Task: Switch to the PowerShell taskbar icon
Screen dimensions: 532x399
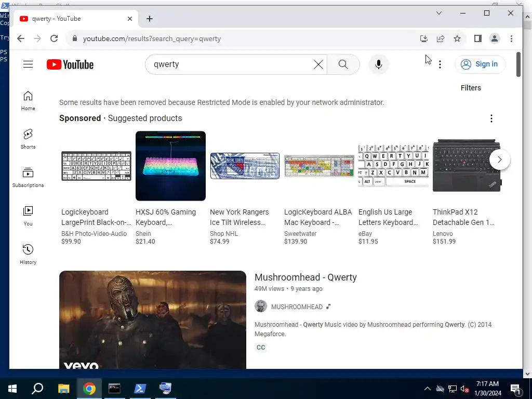Action: pos(140,389)
